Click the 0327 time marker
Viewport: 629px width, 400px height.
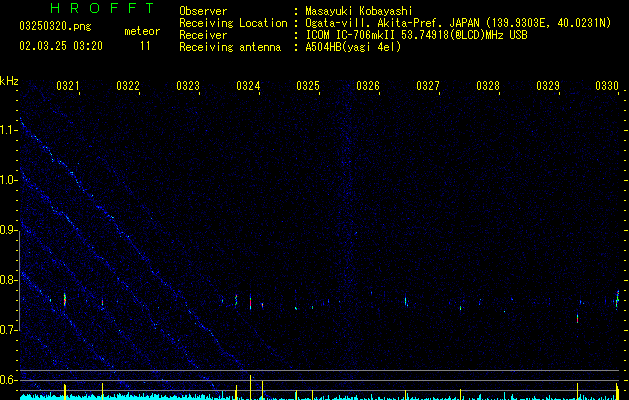click(428, 86)
